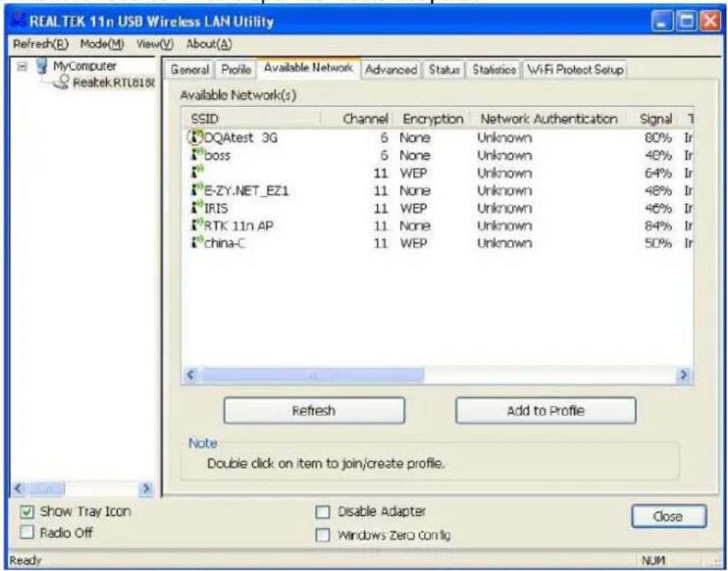728x571 pixels.
Task: Open the View(V) menu
Action: pyautogui.click(x=155, y=44)
